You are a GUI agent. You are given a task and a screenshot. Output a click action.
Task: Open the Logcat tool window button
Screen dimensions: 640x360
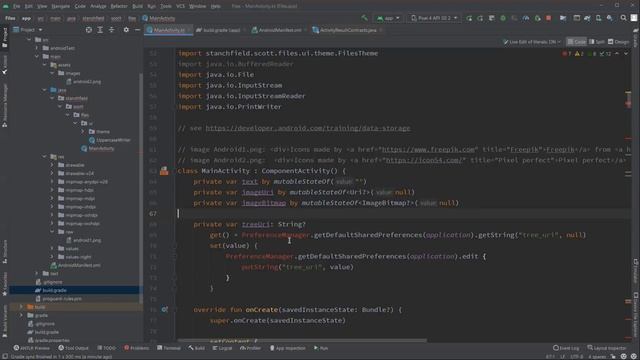(x=222, y=348)
